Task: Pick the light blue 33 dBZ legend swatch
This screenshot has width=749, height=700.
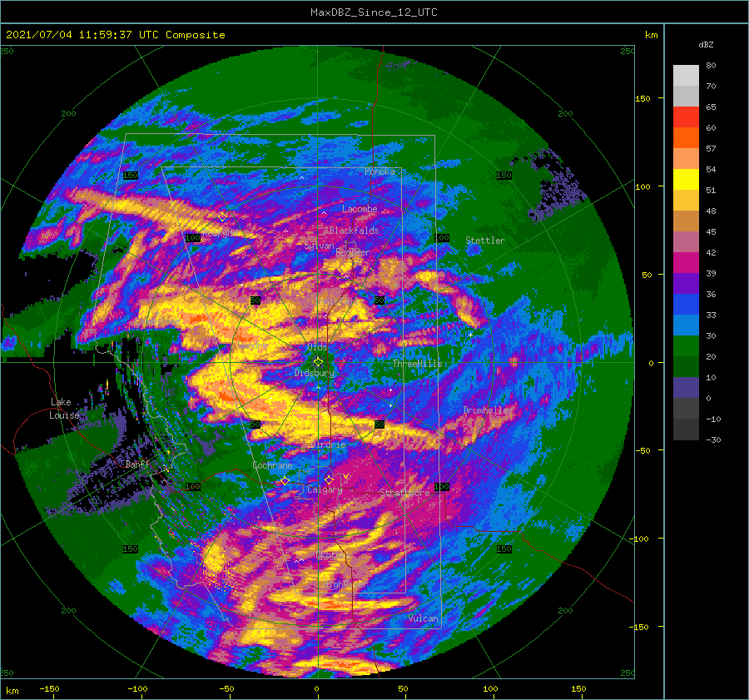Action: pyautogui.click(x=686, y=325)
